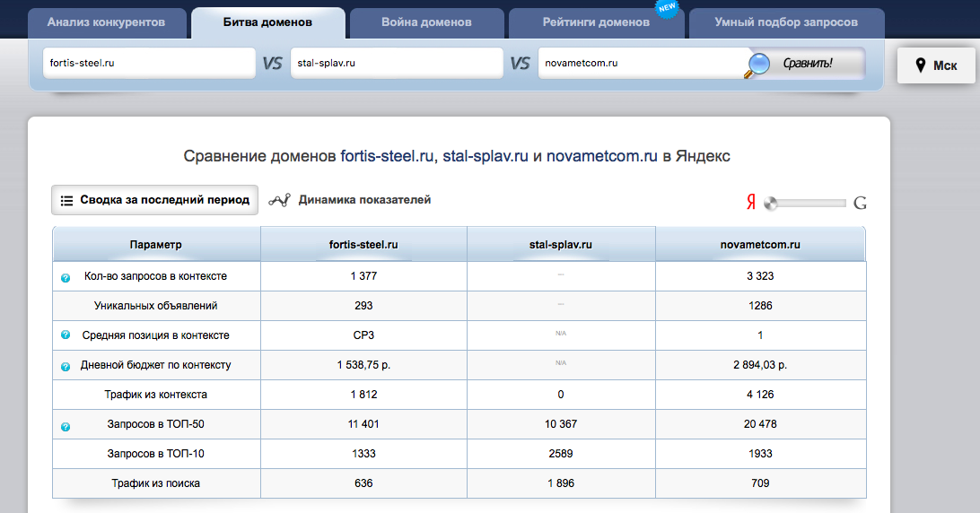This screenshot has height=513, width=980.
Task: Open the Мск region selector
Action: tap(936, 65)
